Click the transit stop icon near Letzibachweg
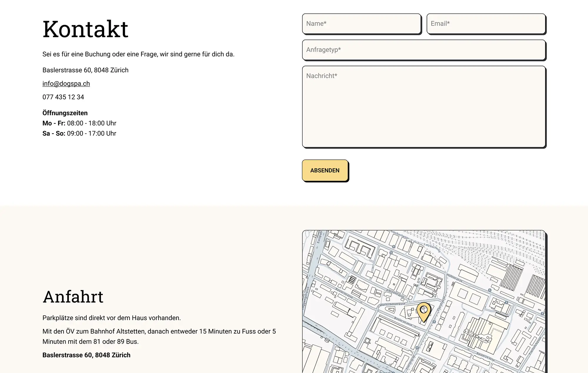Image resolution: width=588 pixels, height=373 pixels. [x=394, y=246]
